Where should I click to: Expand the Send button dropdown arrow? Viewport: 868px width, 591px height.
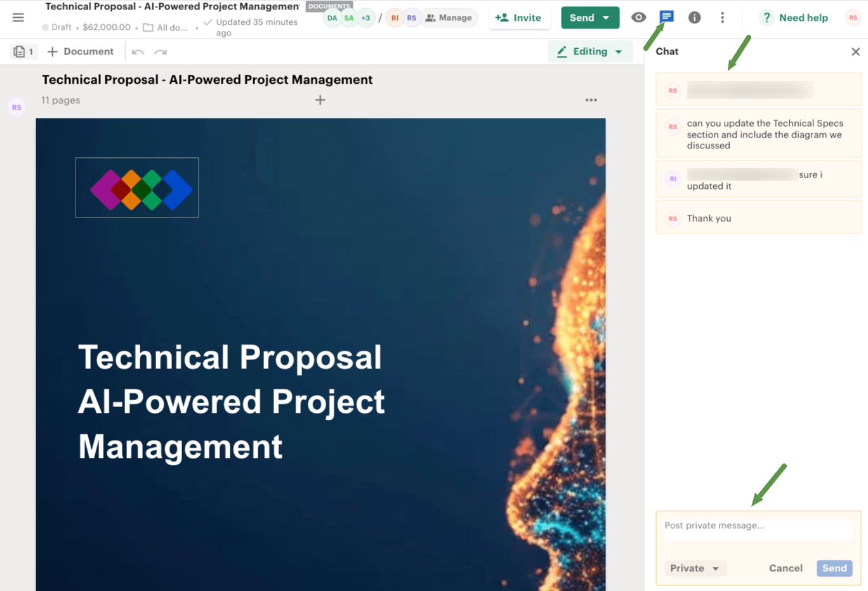(x=607, y=18)
